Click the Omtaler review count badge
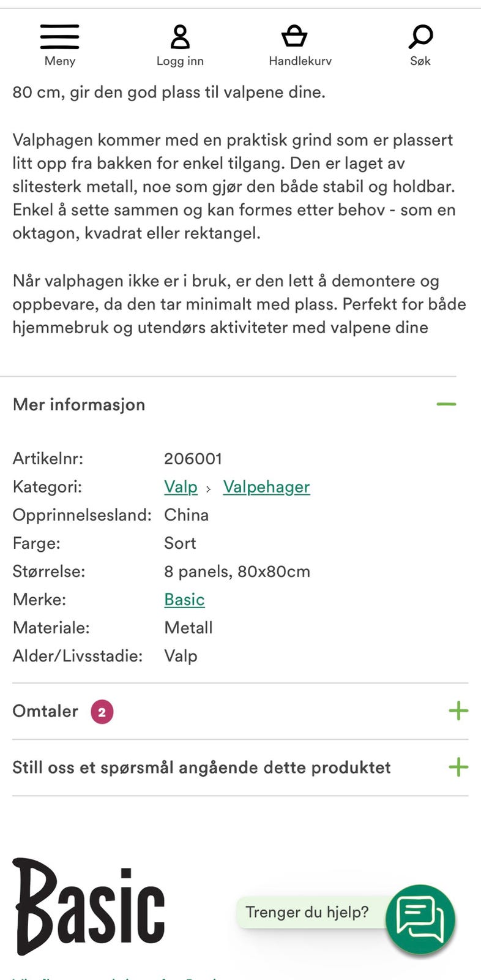 pos(102,711)
